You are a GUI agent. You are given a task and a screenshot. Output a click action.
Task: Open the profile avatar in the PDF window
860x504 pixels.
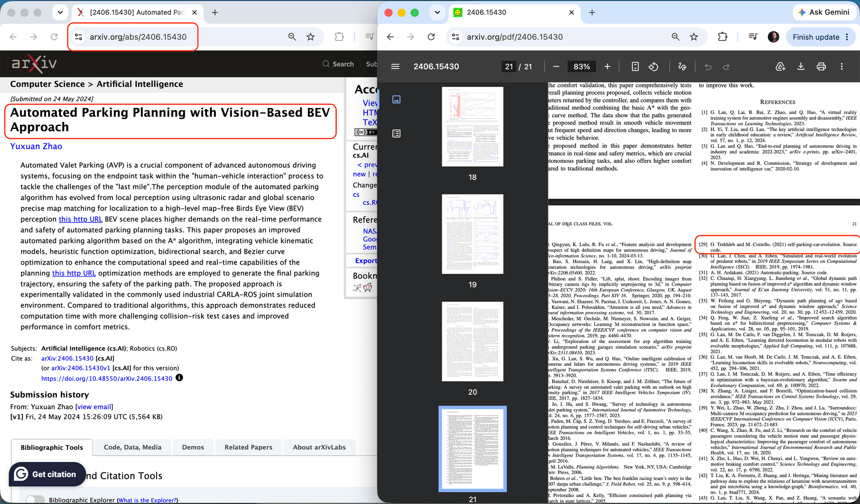(773, 37)
